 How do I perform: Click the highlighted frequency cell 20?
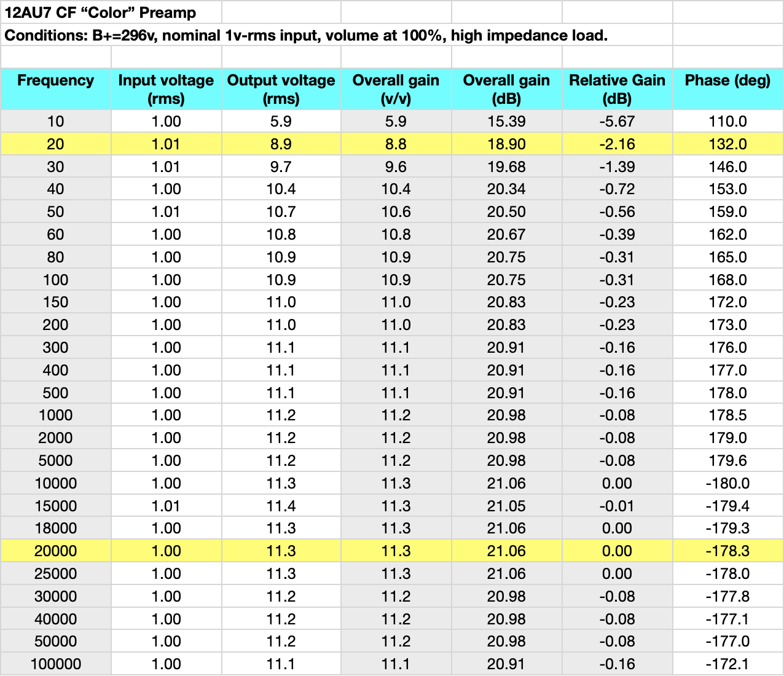tap(56, 144)
